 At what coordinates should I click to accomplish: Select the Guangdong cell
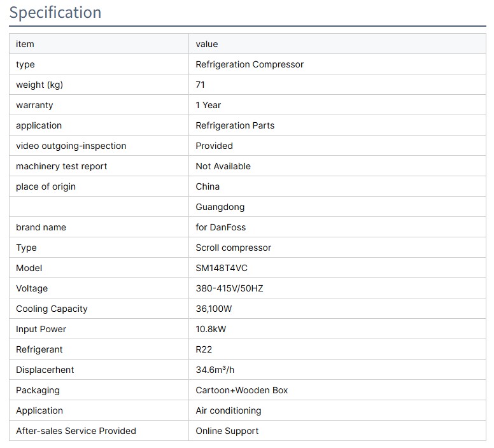tap(220, 207)
